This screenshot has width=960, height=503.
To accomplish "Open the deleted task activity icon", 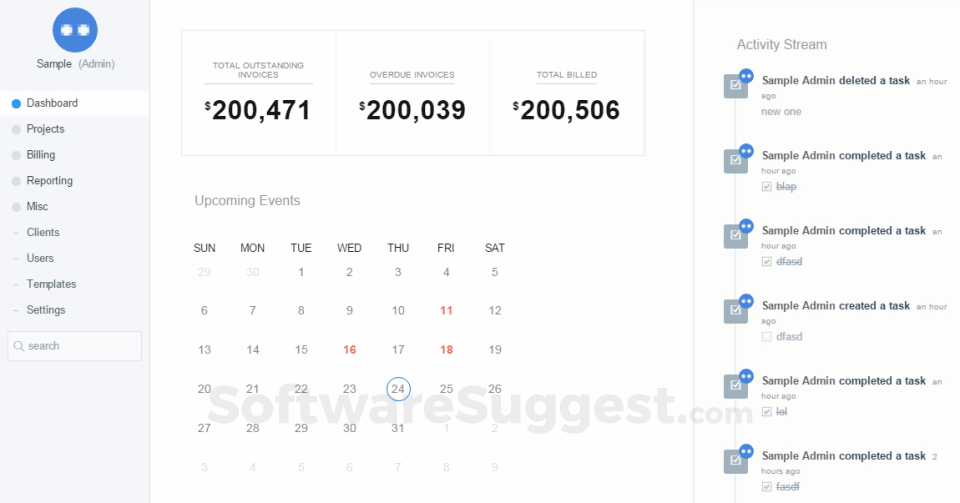I will (x=735, y=86).
